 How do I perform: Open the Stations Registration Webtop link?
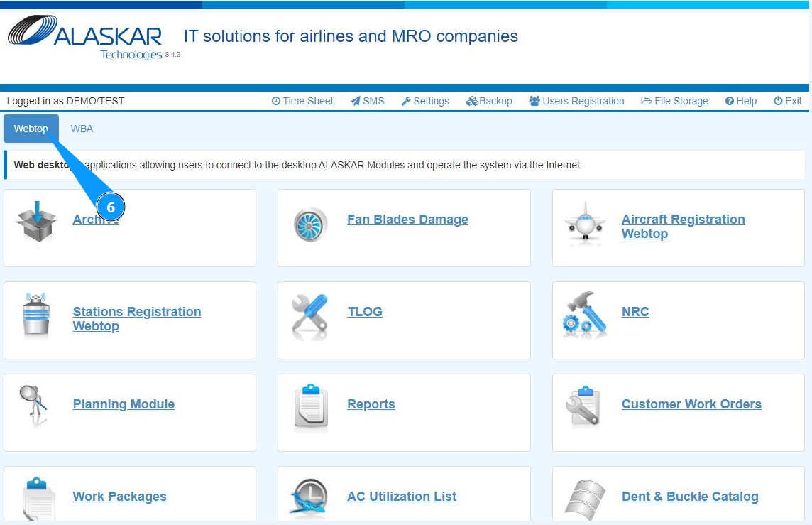(137, 319)
